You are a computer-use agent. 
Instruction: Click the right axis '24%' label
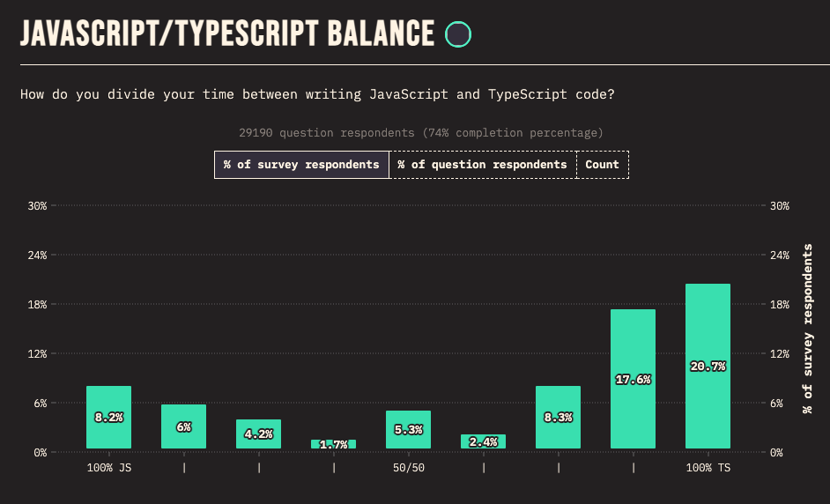[x=780, y=256]
